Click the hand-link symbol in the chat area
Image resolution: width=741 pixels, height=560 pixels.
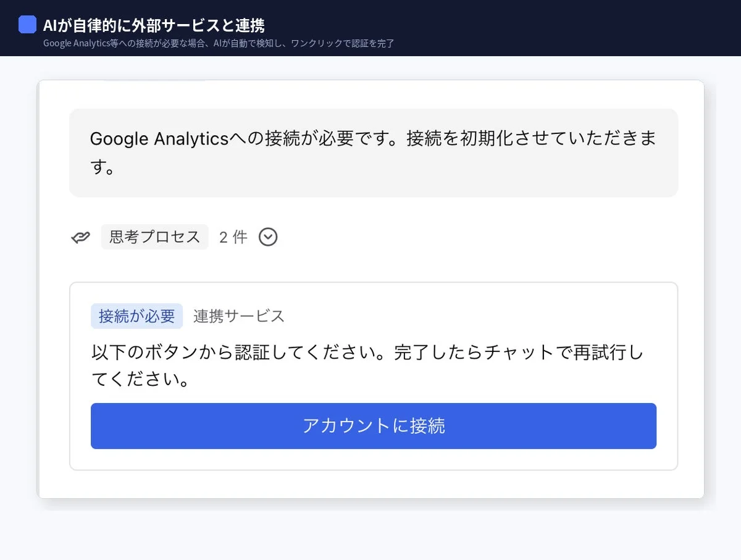point(80,236)
